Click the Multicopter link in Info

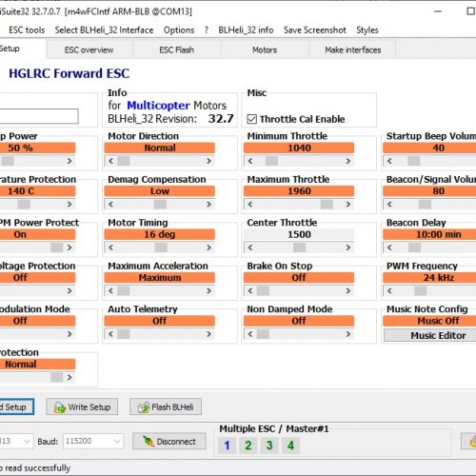click(158, 106)
